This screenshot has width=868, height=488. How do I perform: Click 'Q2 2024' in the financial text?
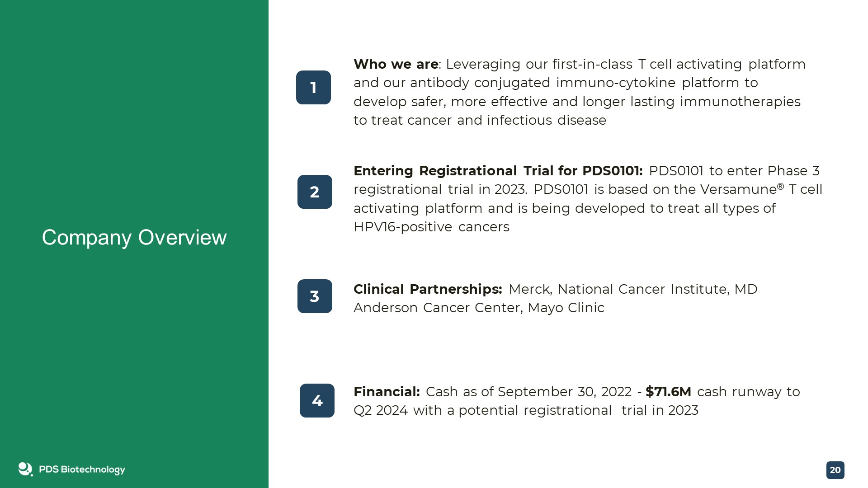381,410
